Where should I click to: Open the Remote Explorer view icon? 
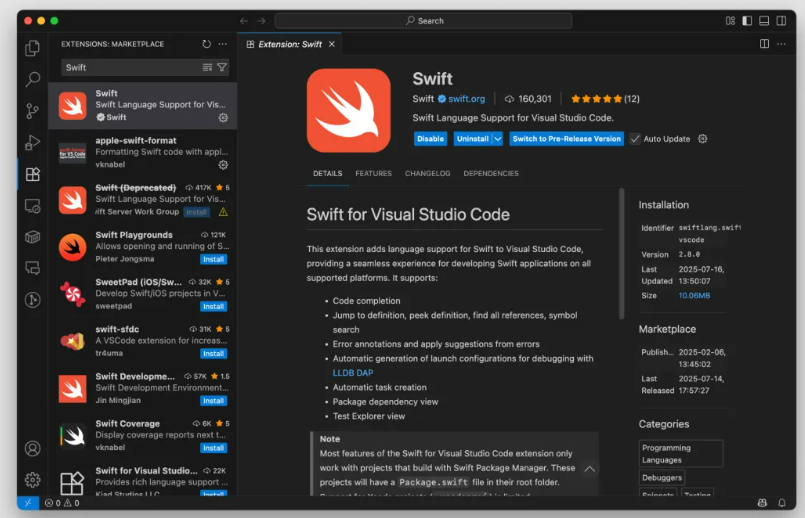point(32,206)
